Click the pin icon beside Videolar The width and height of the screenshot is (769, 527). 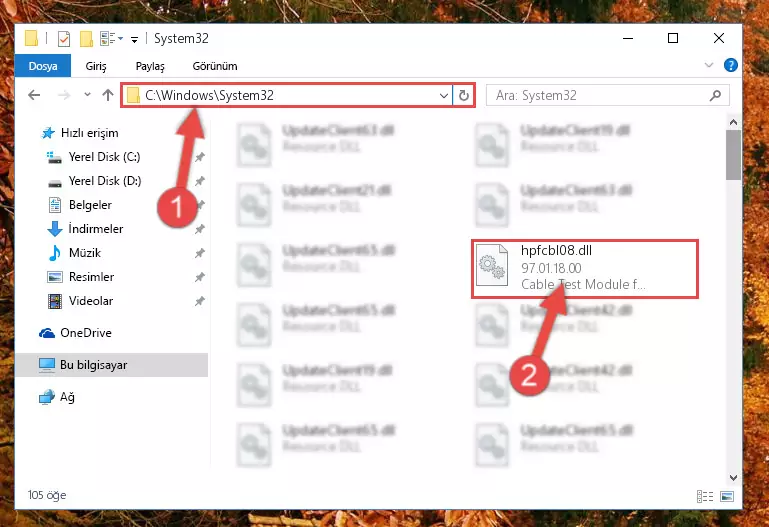[200, 301]
